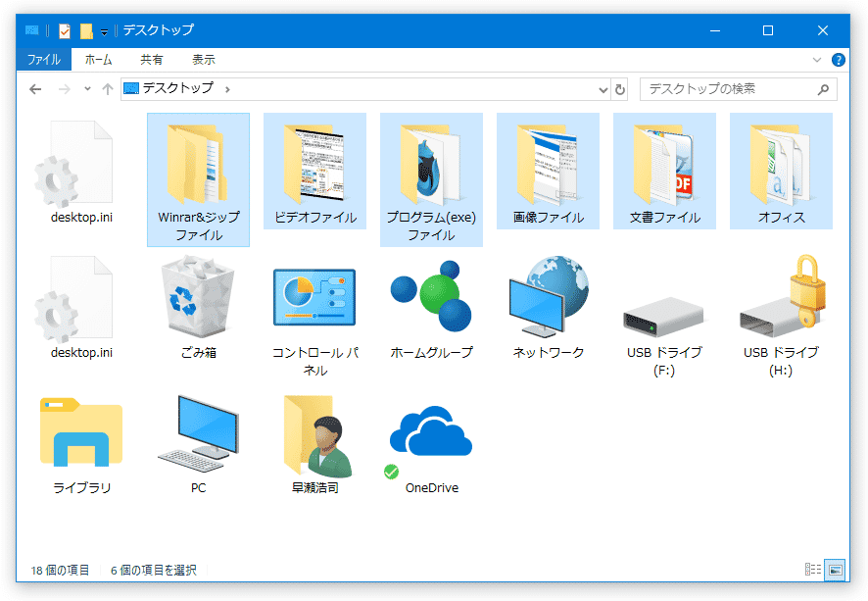
Task: Open the ホーム ribbon tab
Action: tap(99, 60)
